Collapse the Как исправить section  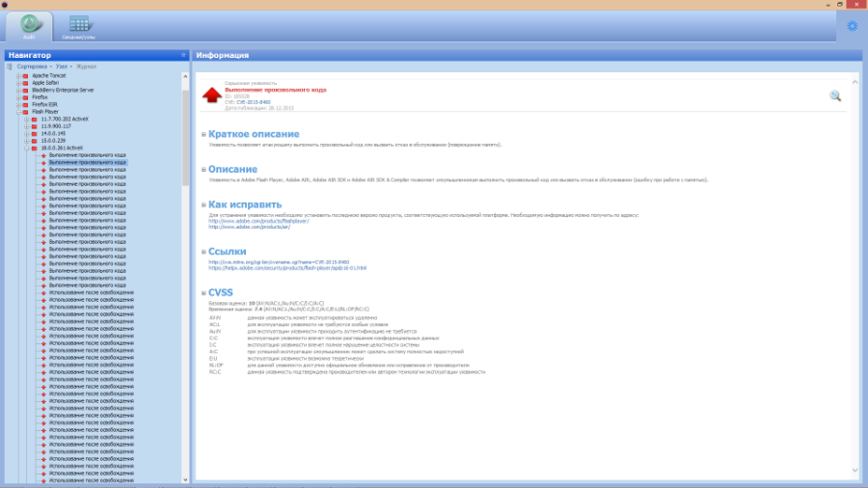tap(203, 205)
